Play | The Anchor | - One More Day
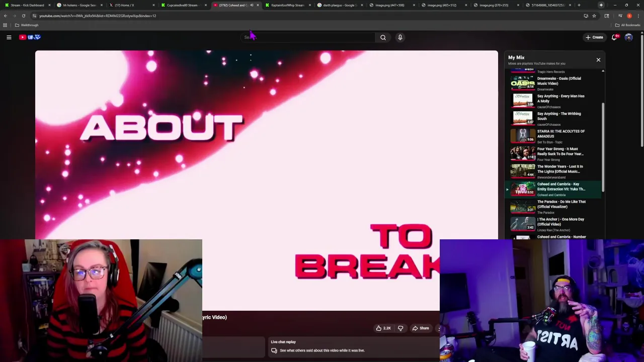This screenshot has width=644, height=362. pyautogui.click(x=553, y=224)
